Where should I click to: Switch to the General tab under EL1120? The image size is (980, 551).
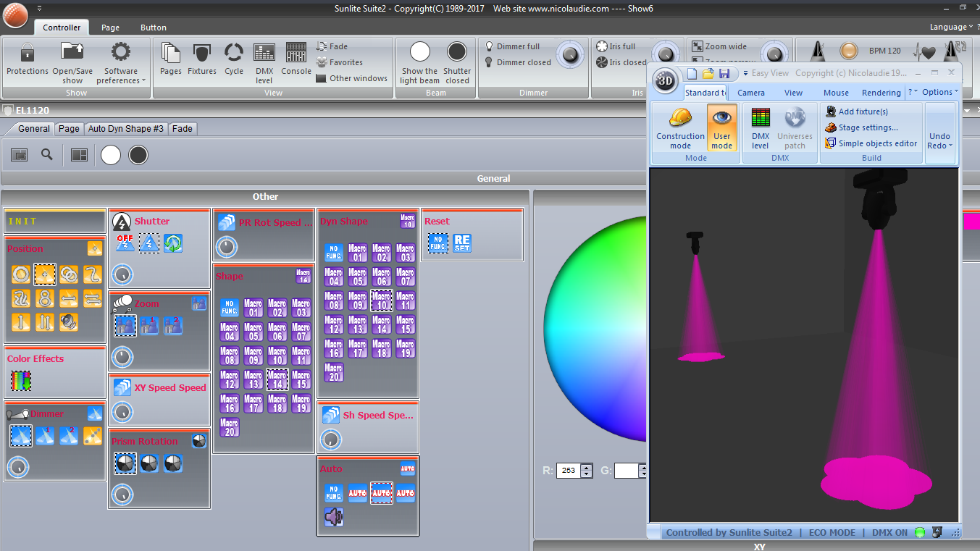[x=34, y=128]
